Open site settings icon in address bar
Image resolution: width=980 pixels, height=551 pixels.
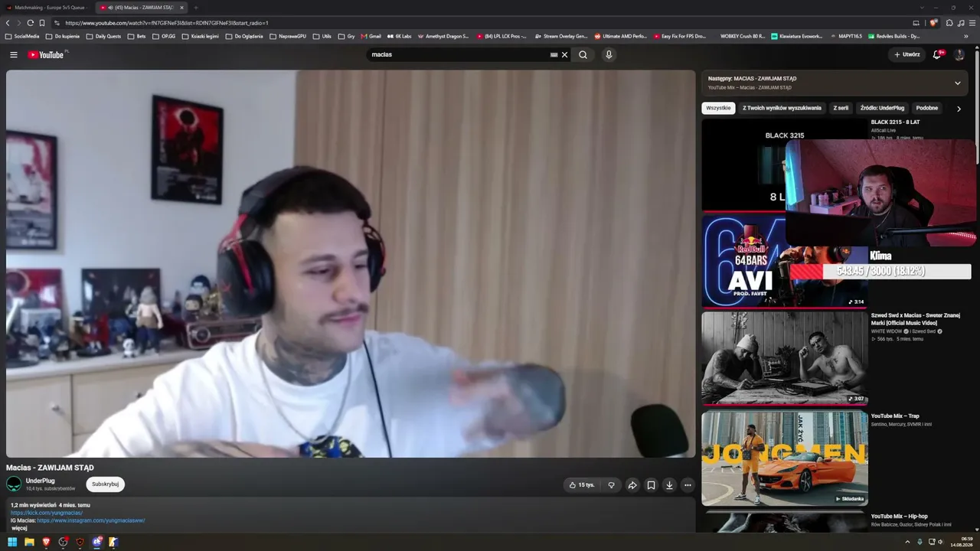[57, 23]
